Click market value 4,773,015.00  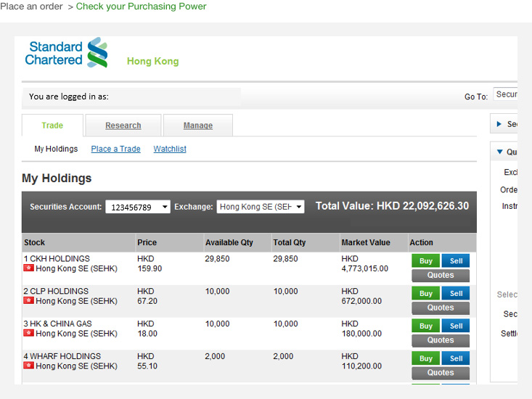[x=365, y=268]
